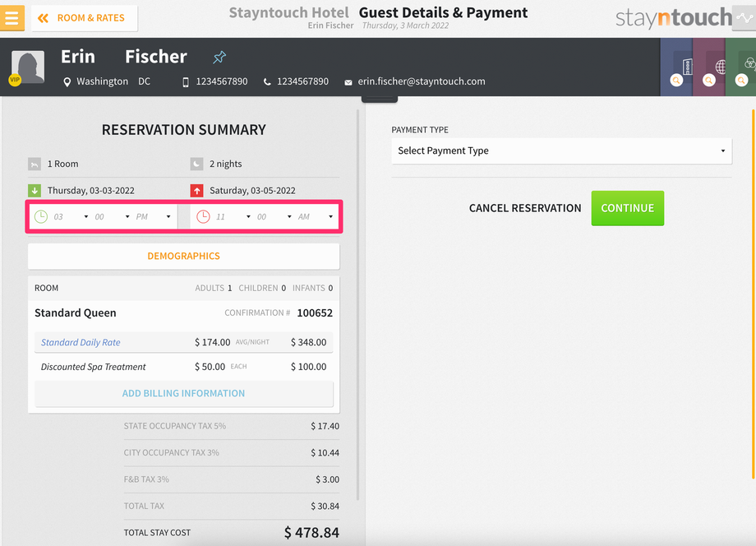756x546 pixels.
Task: Click the erin.fischer@stayntouch.com email
Action: (x=422, y=81)
